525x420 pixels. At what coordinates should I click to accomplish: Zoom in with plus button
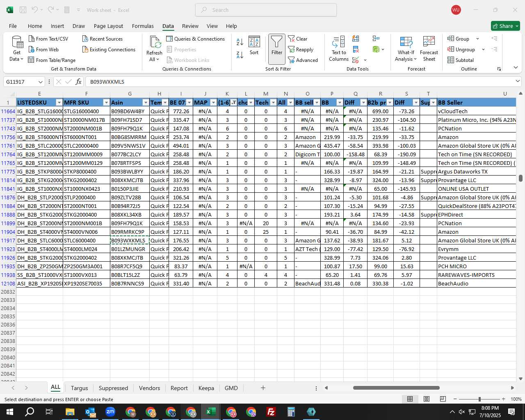click(x=503, y=399)
